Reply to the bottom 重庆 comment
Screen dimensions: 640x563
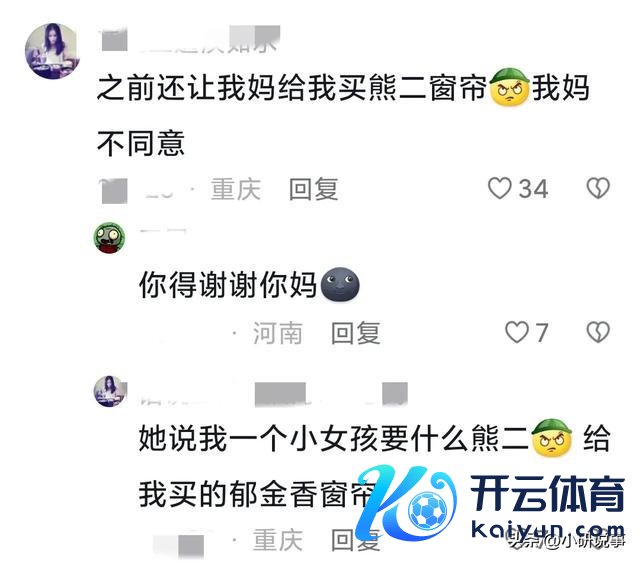click(x=356, y=540)
